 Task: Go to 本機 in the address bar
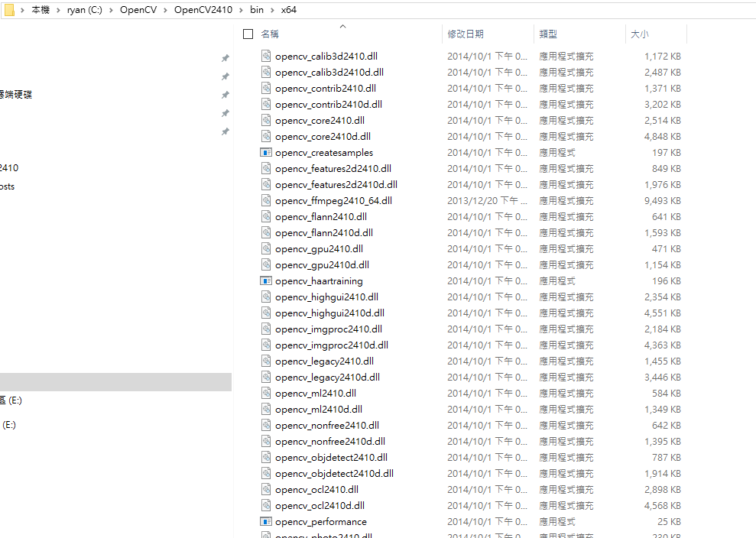(41, 10)
